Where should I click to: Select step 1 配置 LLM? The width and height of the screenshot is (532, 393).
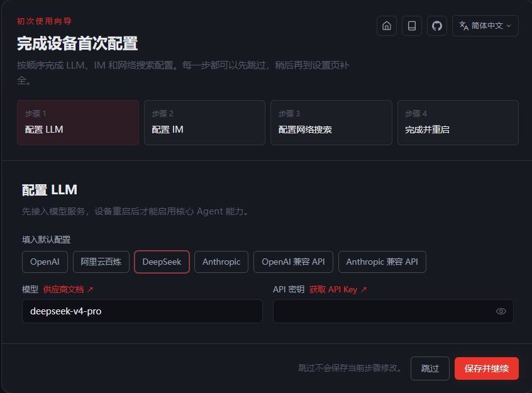click(78, 123)
